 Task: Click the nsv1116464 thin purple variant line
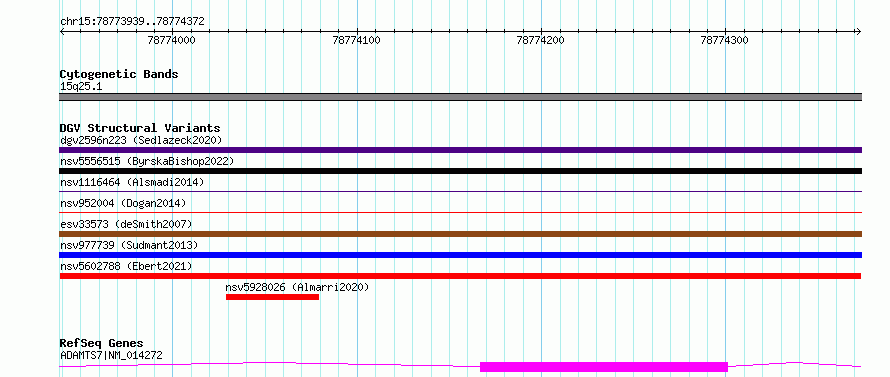460,192
